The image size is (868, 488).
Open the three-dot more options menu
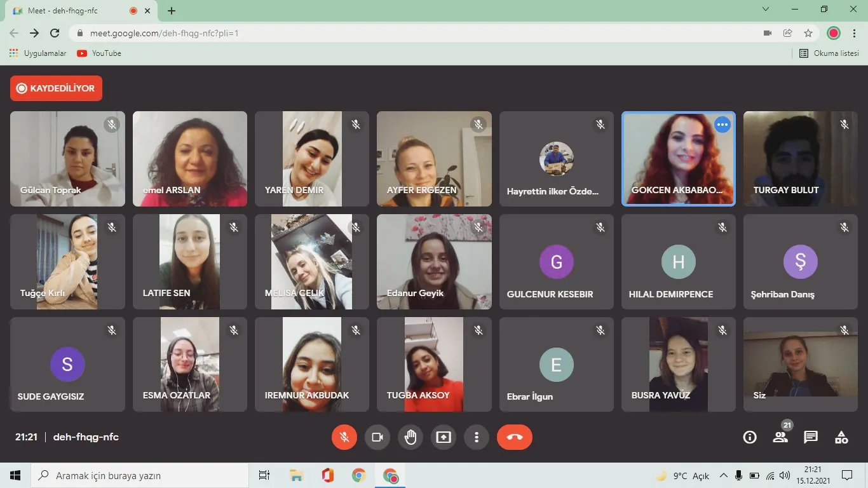pyautogui.click(x=477, y=437)
